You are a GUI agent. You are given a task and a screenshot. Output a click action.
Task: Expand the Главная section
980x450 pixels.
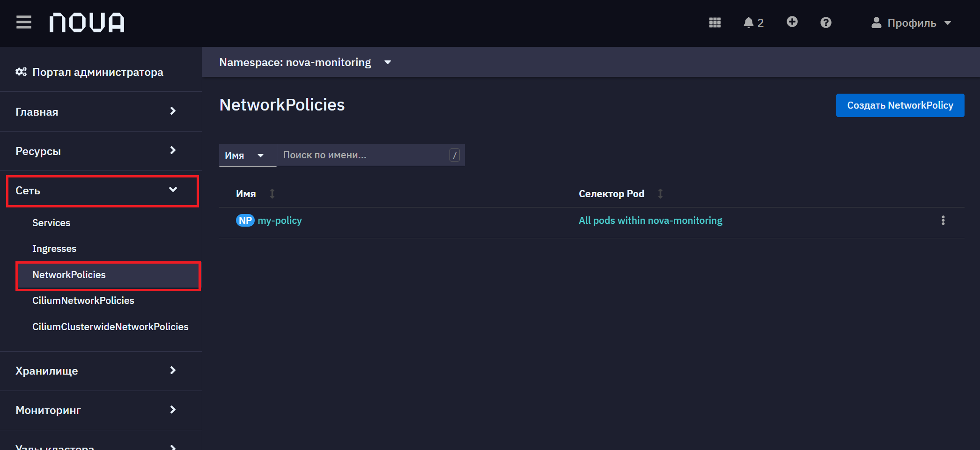(x=101, y=111)
